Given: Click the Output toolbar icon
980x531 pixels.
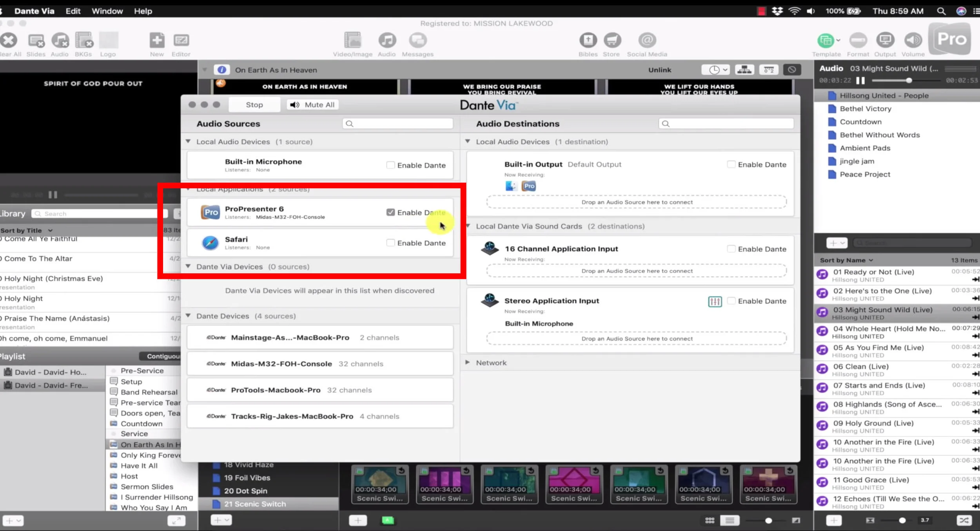Looking at the screenshot, I should [885, 40].
